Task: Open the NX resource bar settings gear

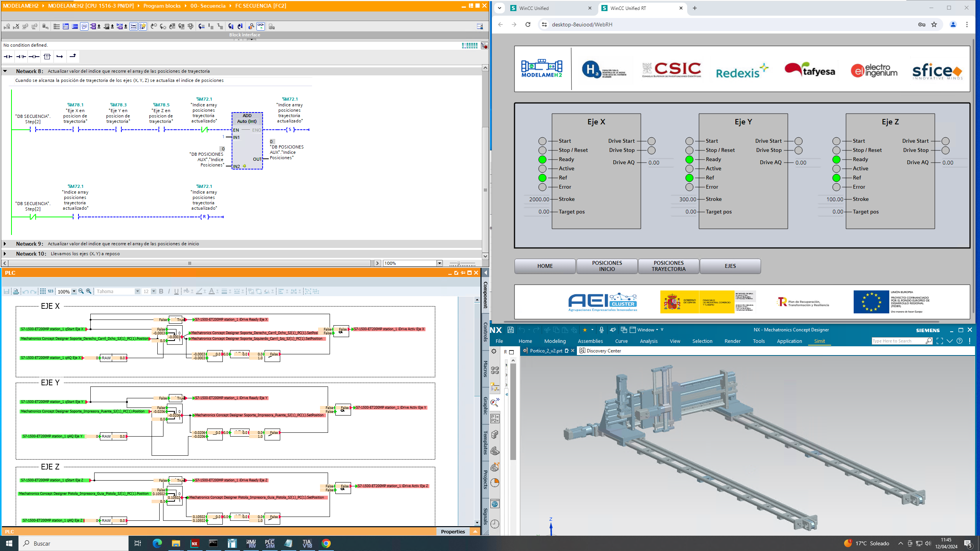Action: (494, 351)
